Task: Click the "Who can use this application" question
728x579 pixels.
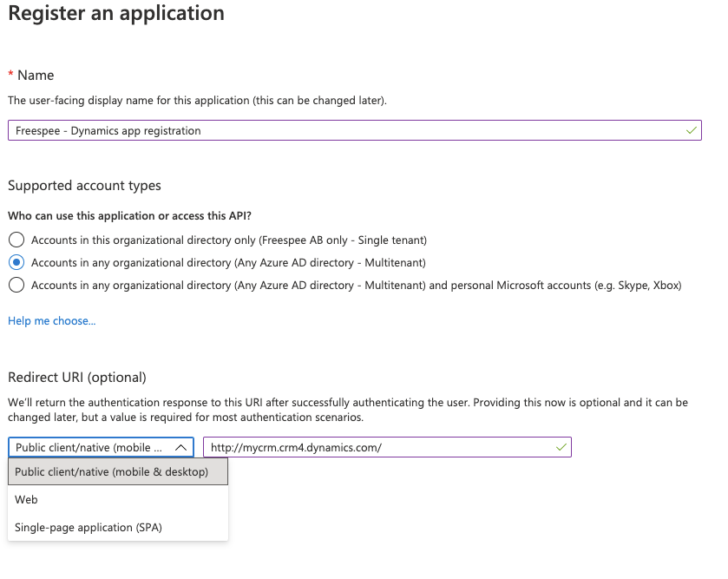Action: tap(129, 216)
